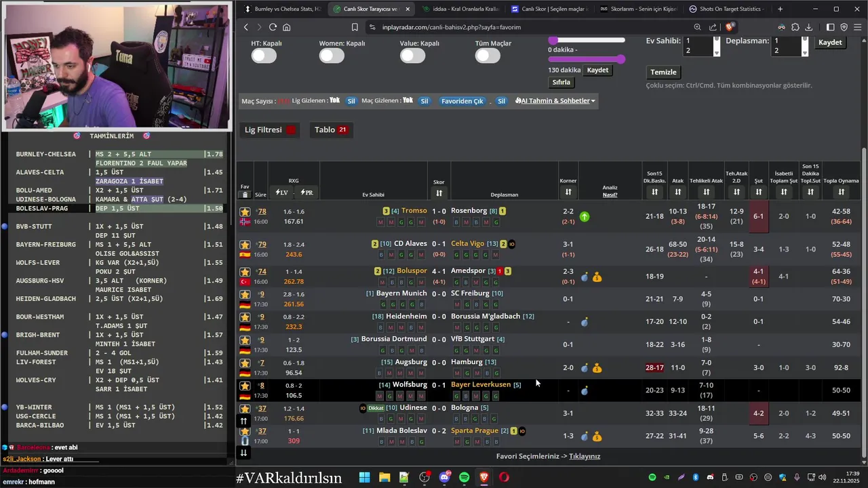The image size is (868, 488).
Task: Click Kaydet next to 130 dakika
Action: [x=597, y=70]
